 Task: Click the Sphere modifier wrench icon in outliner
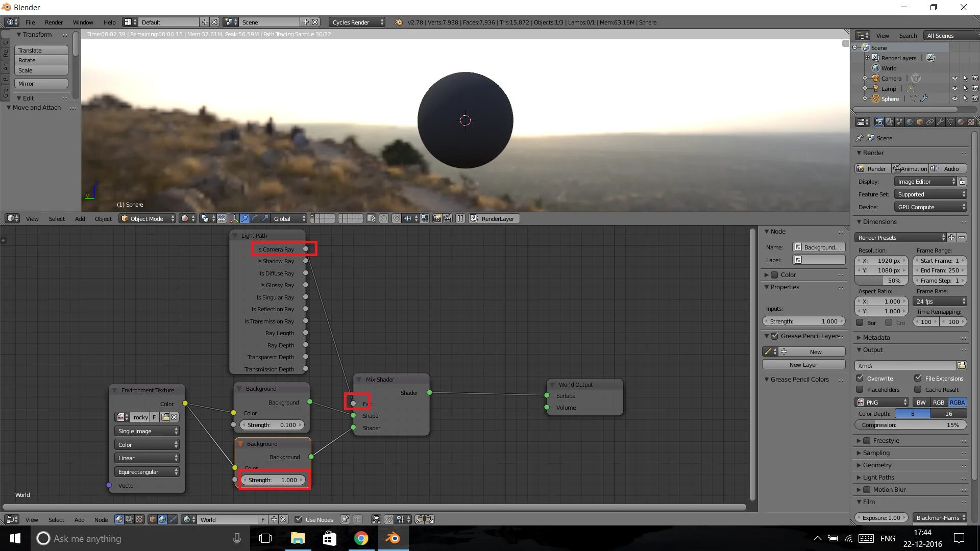[924, 98]
